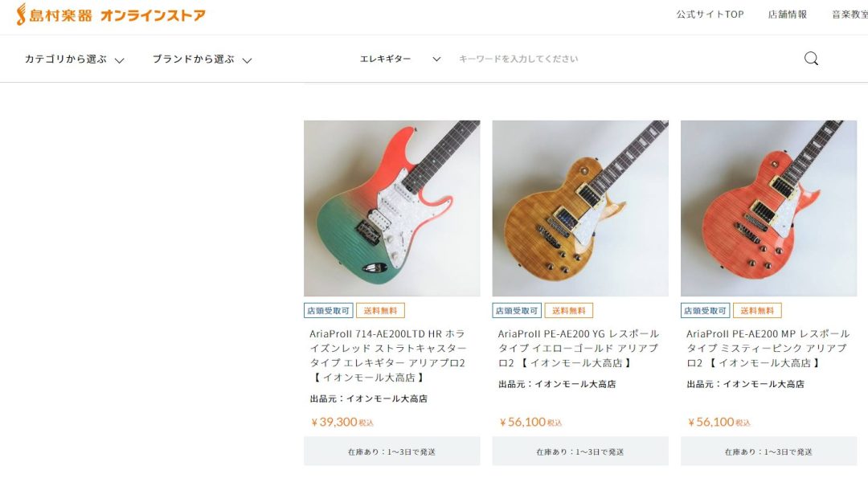Viewport: 868px width, 482px height.
Task: Expand the カテゴリから選ぶ dropdown
Action: click(74, 59)
